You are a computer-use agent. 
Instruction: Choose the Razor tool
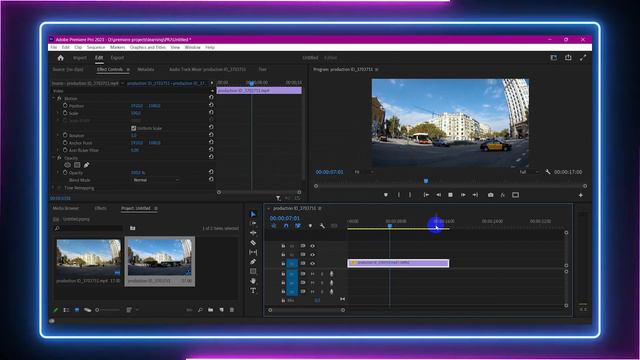click(x=253, y=243)
